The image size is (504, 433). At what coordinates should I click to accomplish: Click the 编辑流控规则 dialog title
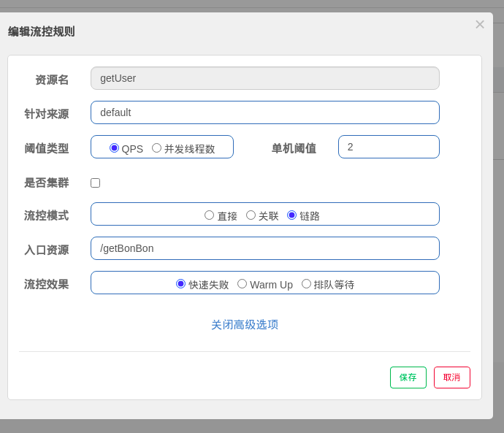(42, 31)
